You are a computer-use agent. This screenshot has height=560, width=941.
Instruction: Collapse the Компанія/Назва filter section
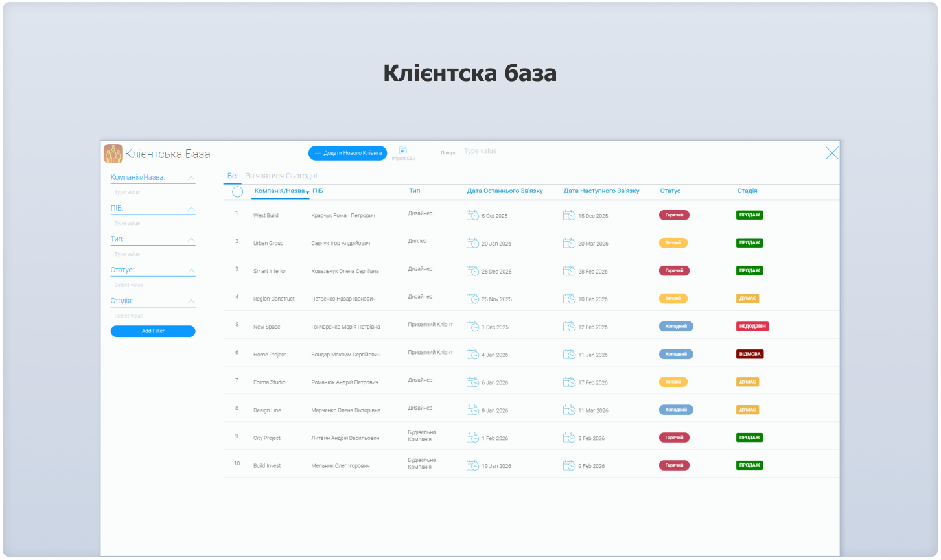pyautogui.click(x=191, y=177)
